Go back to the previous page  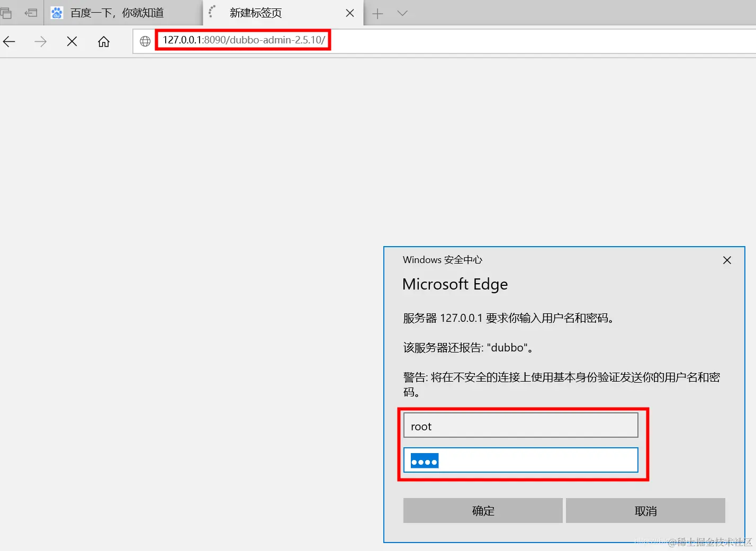[9, 41]
